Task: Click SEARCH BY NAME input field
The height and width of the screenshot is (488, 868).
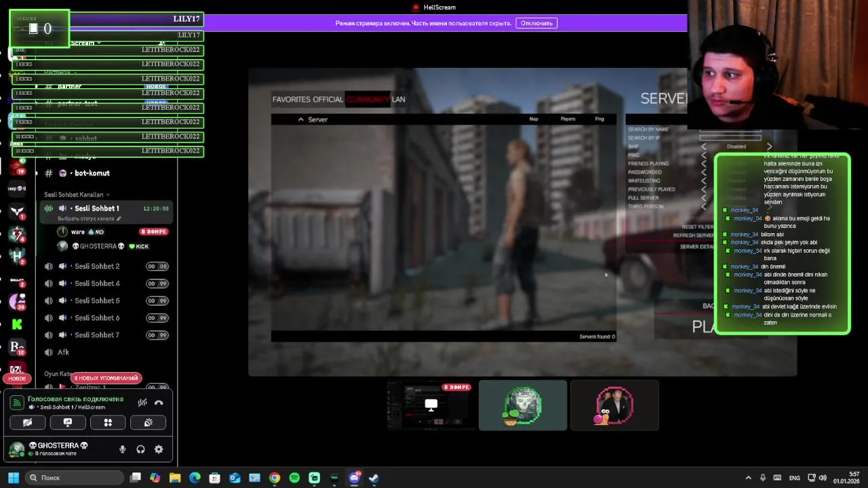Action: coord(730,129)
